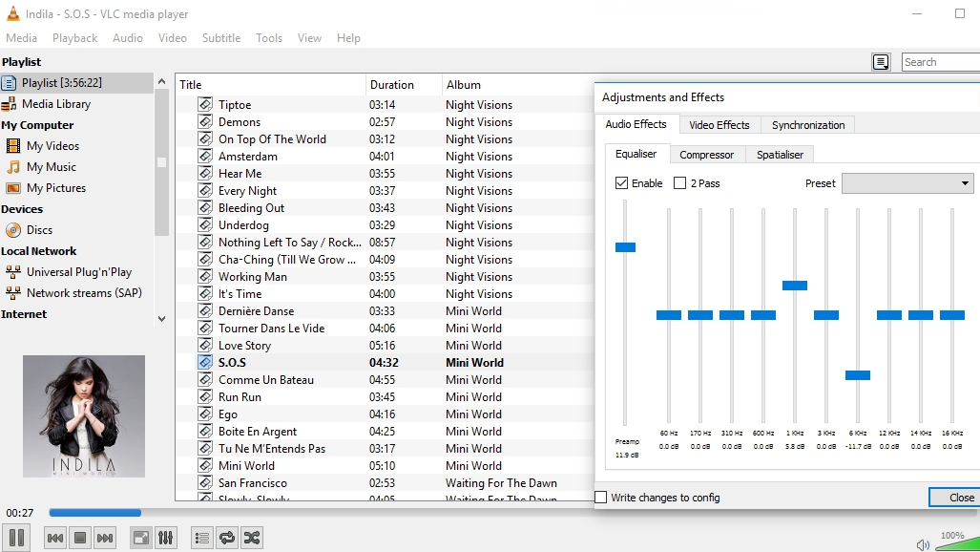Uncheck the Enable equalizer checkbox
Screen dimensions: 980x552
pos(621,182)
